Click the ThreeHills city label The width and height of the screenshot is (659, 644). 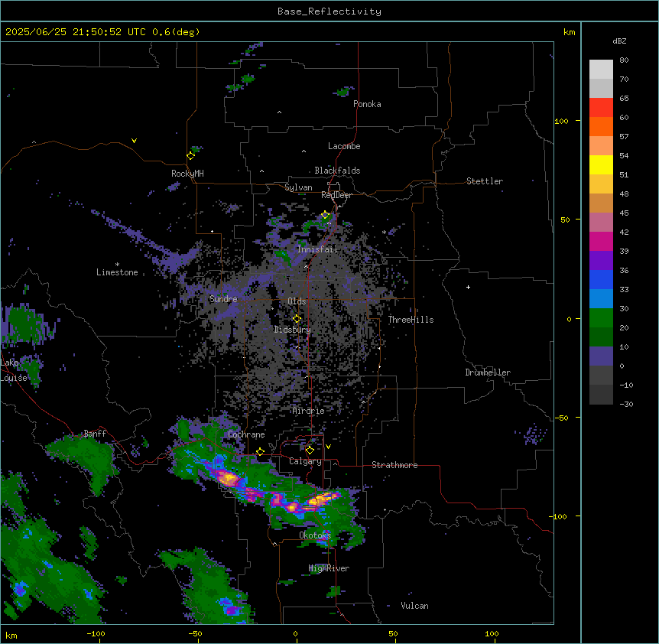(411, 320)
